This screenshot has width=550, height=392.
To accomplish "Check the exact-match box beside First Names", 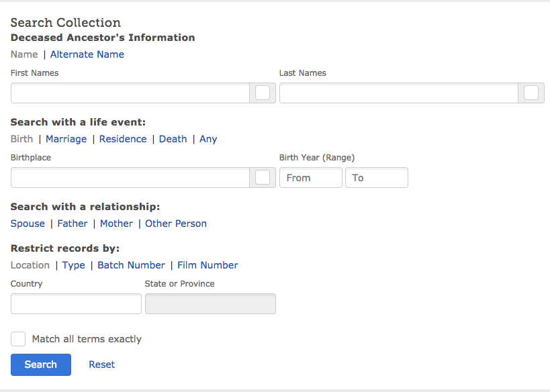I will [263, 93].
